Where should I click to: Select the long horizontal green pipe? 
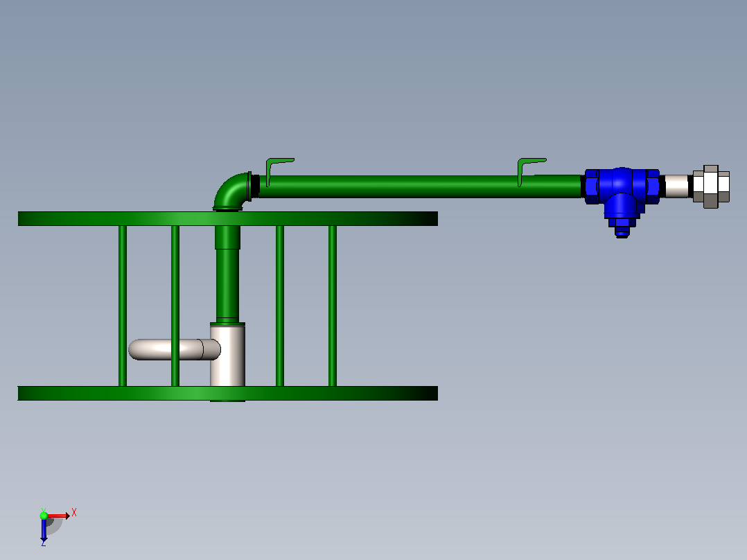(x=419, y=186)
